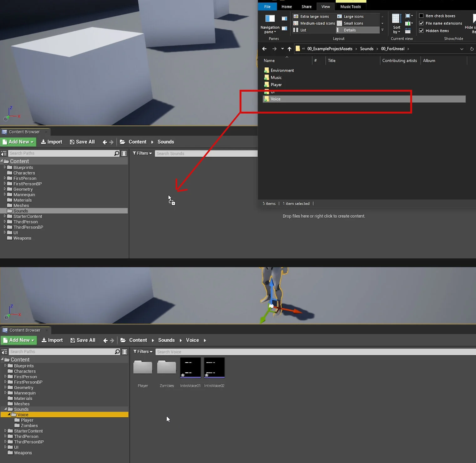Open the Filters funnel in Content Browser

tap(142, 153)
